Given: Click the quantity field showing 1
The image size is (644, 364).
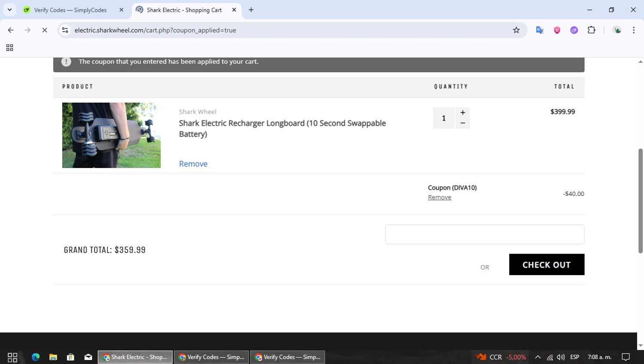Looking at the screenshot, I should pos(444,118).
